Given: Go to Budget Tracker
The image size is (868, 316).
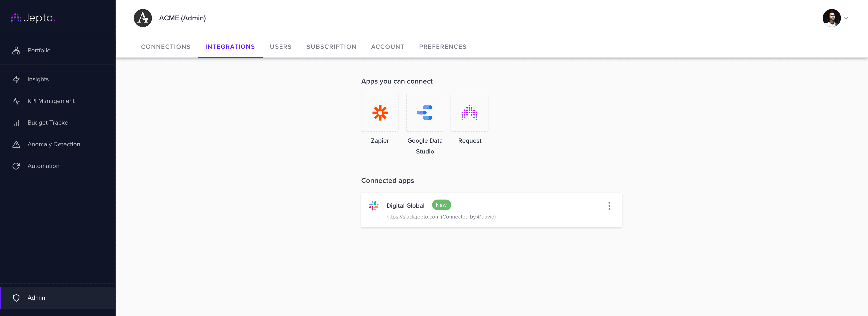Looking at the screenshot, I should pos(58,123).
